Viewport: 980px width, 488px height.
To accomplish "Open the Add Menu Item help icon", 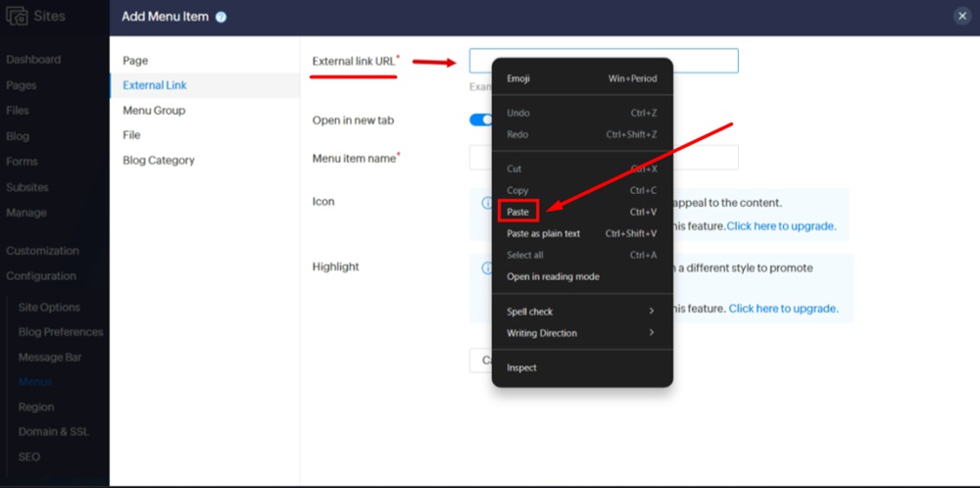I will [220, 18].
